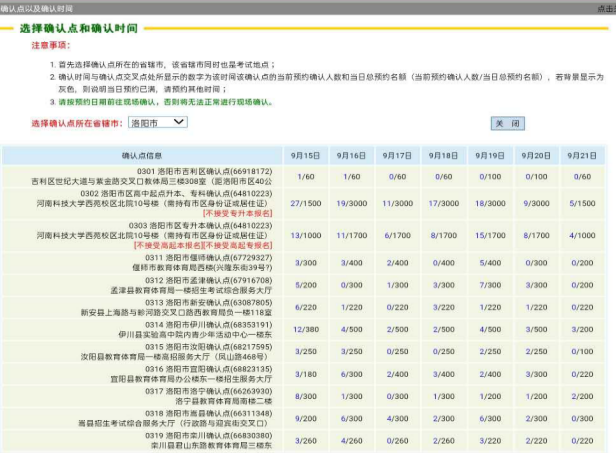Pick 19/3000 slot for 0302 on 9月16日
Viewport: 616px width, 453px height.
pyautogui.click(x=352, y=203)
